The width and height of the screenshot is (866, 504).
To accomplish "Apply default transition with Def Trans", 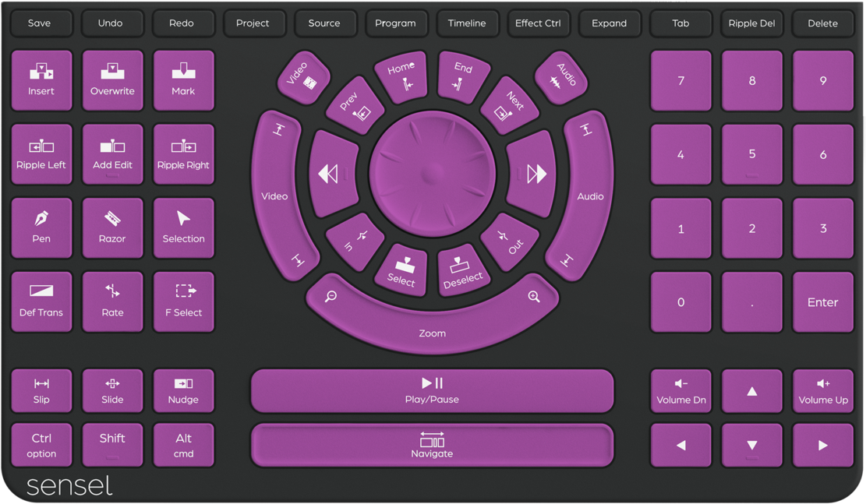I will coord(41,302).
